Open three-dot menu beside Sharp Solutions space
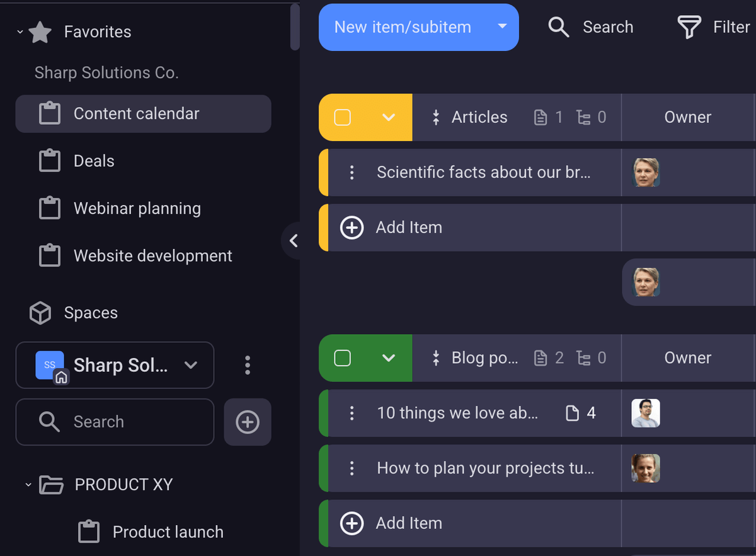Viewport: 756px width, 556px height. point(248,365)
